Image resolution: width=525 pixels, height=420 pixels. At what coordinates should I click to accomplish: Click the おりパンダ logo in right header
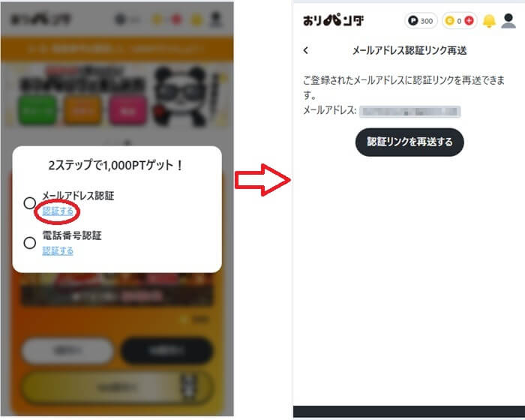333,20
